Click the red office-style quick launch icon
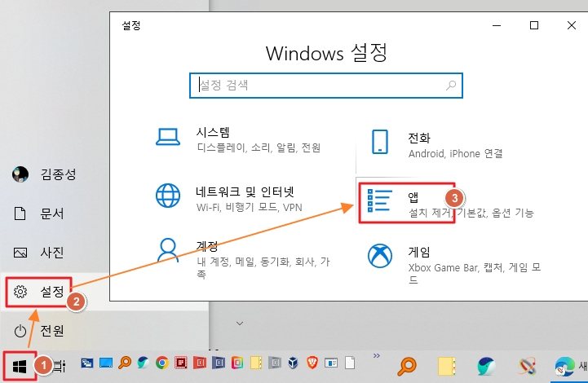The image size is (588, 383). click(x=200, y=363)
